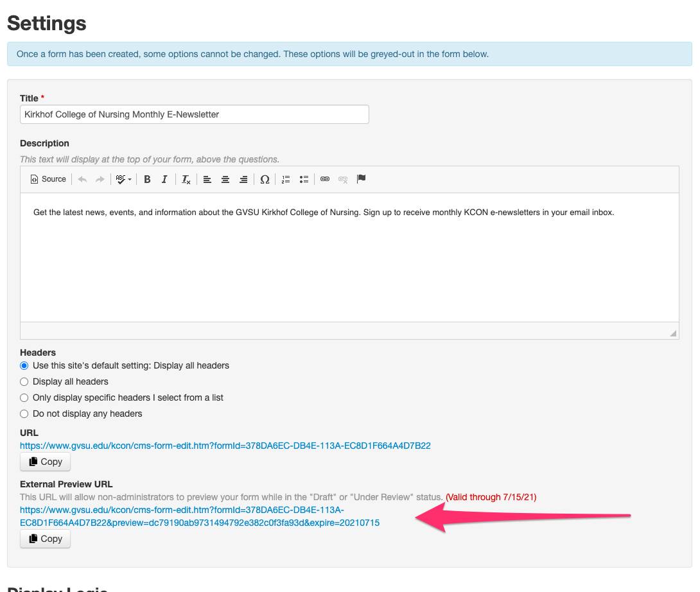
Task: Click the insert link chain icon
Action: pos(325,179)
